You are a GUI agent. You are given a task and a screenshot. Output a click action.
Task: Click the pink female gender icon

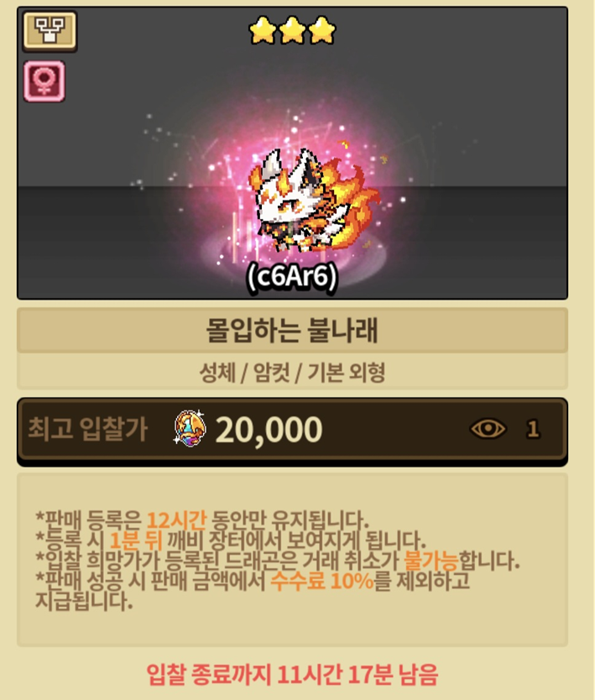coord(44,81)
